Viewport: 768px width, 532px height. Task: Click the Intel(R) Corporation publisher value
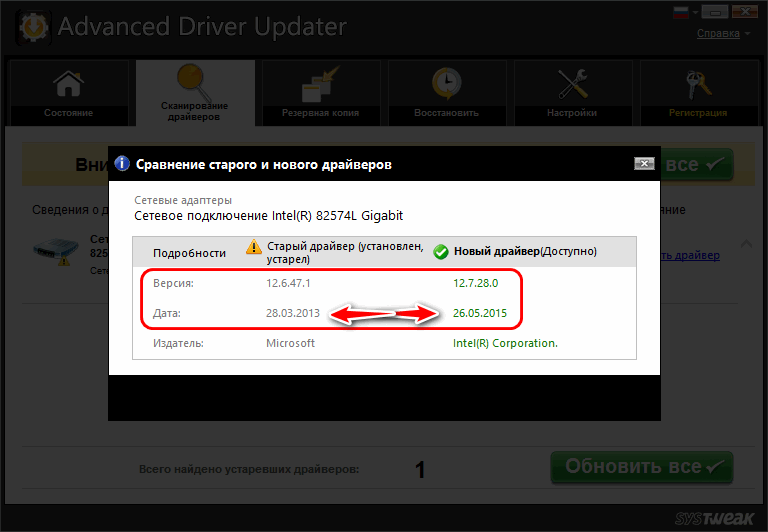pyautogui.click(x=505, y=343)
